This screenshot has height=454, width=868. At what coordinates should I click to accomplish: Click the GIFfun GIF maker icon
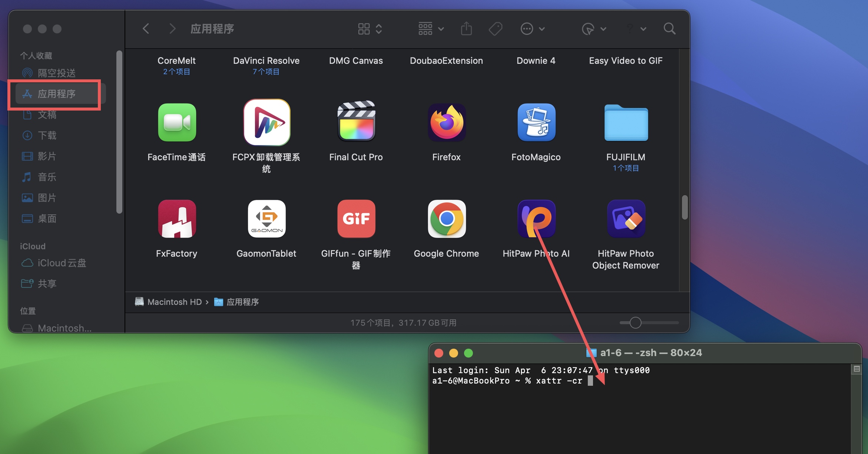pos(356,219)
